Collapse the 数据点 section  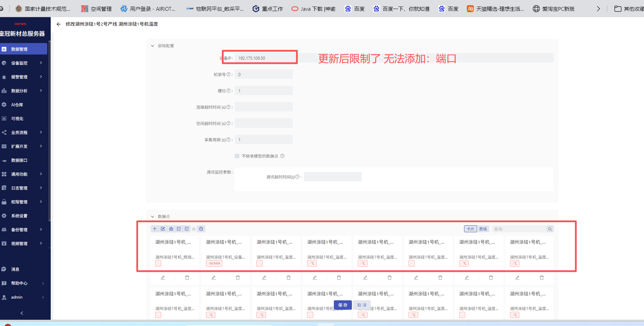(152, 217)
